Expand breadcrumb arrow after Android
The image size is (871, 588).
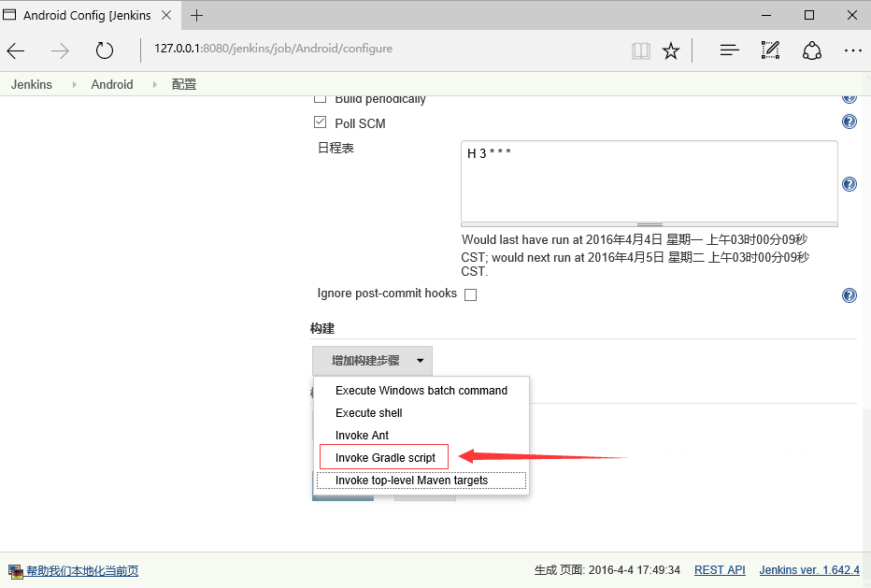tap(154, 84)
